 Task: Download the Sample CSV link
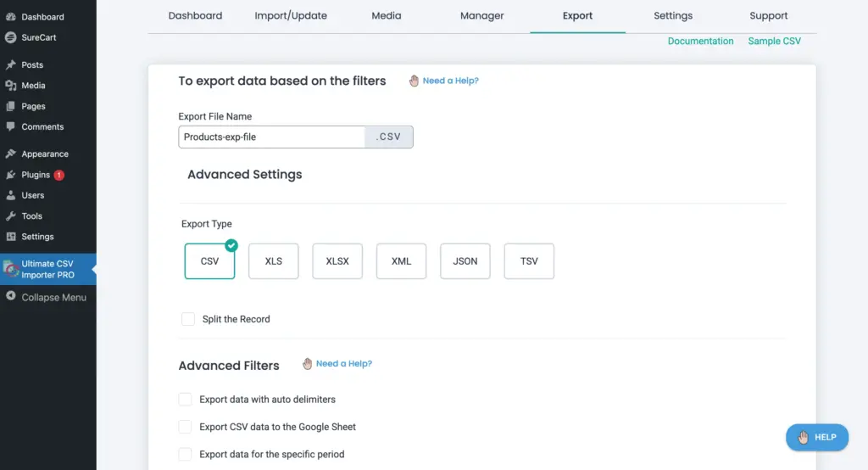point(775,41)
